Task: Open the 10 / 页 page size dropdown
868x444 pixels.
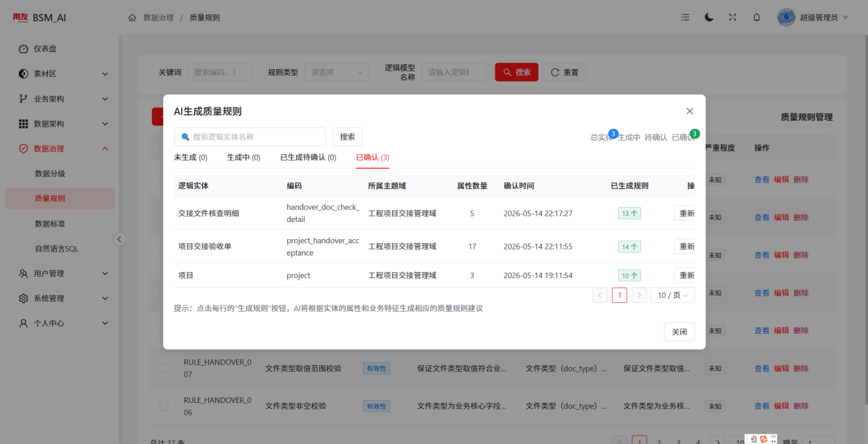Action: point(673,295)
